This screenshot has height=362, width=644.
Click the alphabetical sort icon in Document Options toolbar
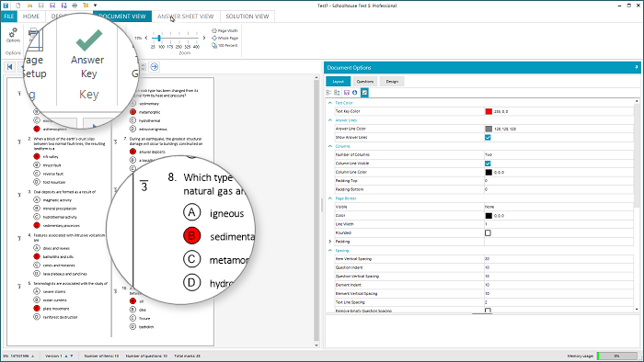(337, 93)
